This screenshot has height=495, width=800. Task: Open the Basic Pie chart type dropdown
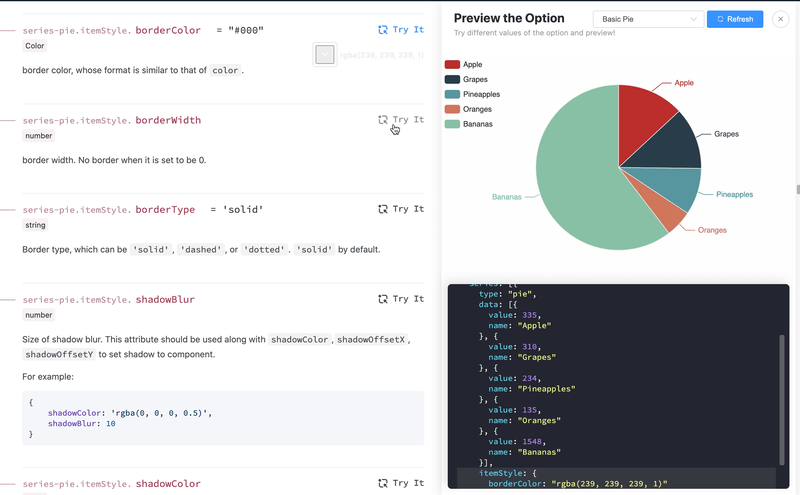tap(648, 19)
